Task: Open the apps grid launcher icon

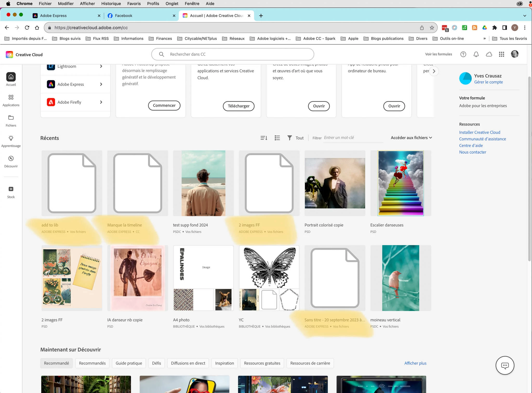Action: pos(501,54)
